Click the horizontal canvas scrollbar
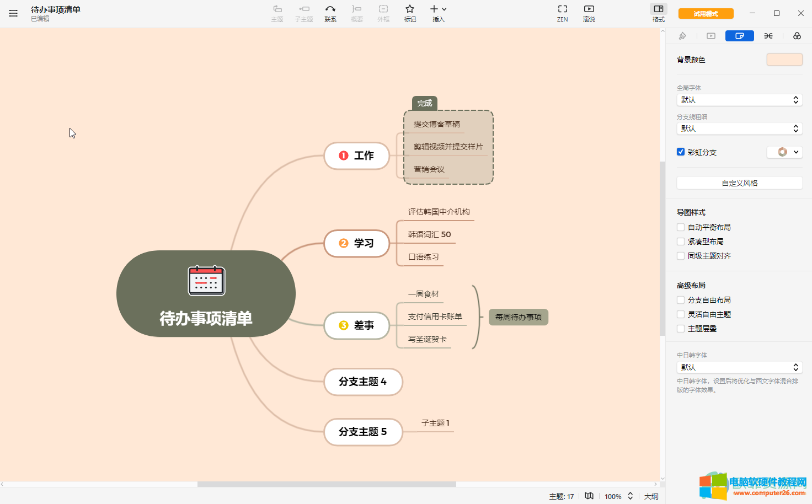This screenshot has height=504, width=812. pyautogui.click(x=327, y=484)
